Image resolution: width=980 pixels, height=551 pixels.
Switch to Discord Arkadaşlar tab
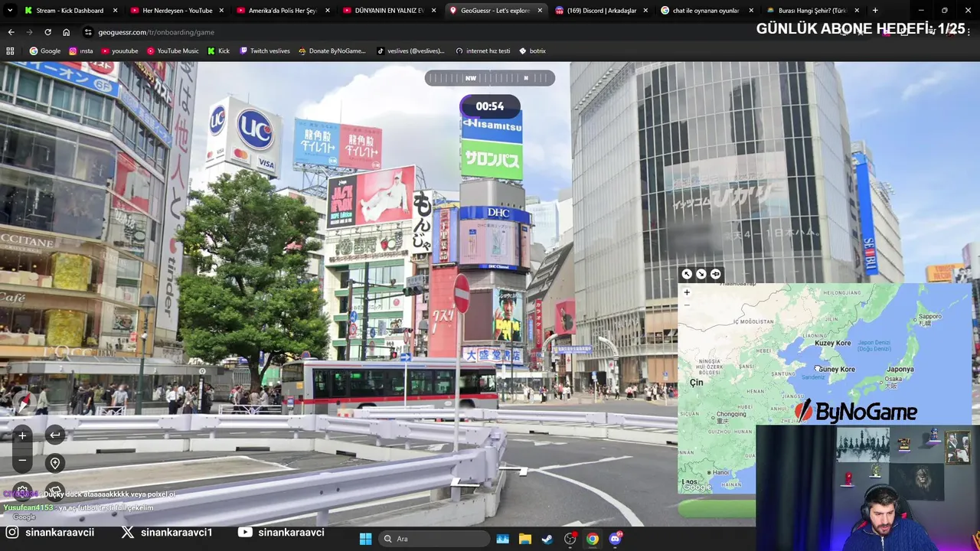point(602,11)
